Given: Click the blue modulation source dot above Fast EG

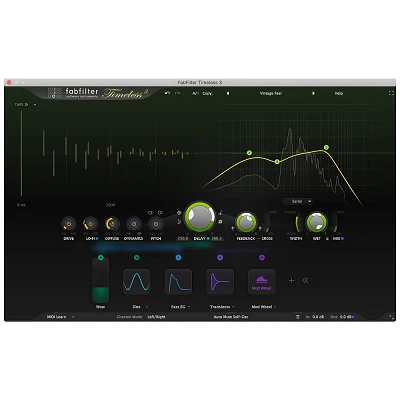Looking at the screenshot, I should tap(178, 257).
